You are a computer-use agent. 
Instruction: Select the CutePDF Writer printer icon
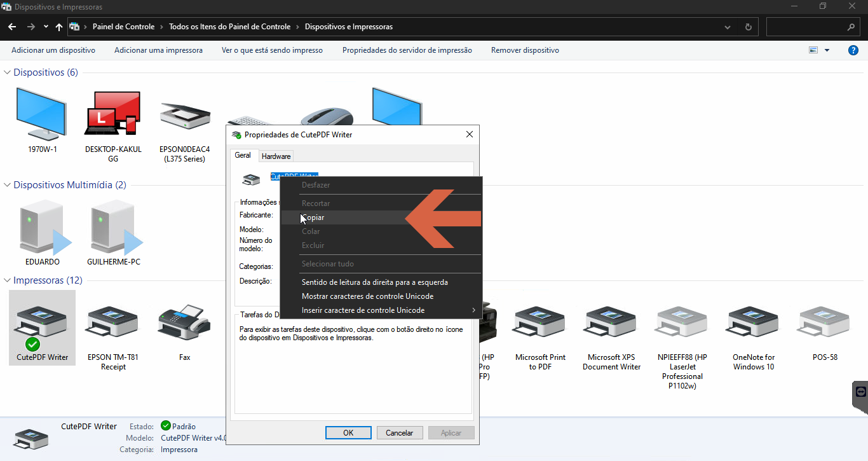click(x=43, y=327)
